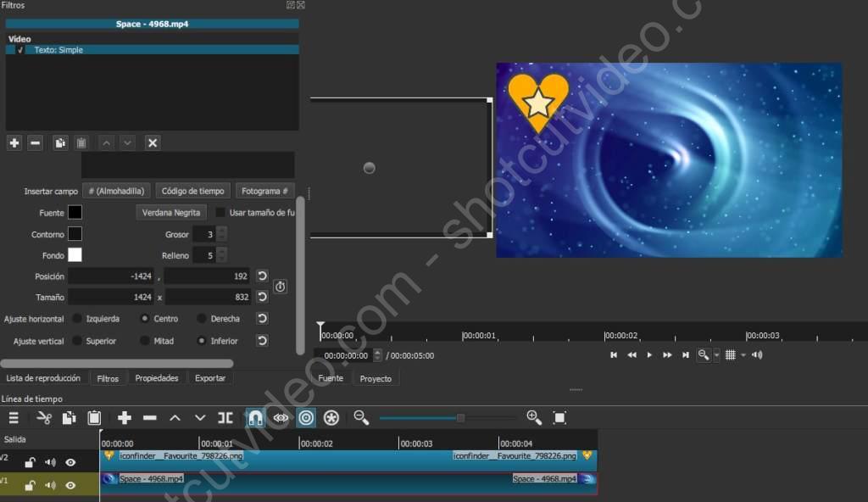Click the Verdana Negrita font button

[x=171, y=212]
